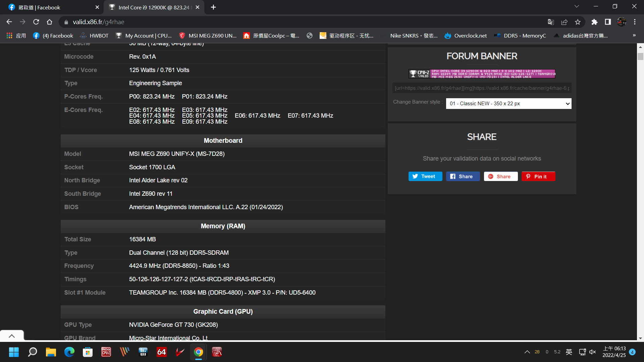Click the translate page icon
The image size is (644, 362).
tap(551, 22)
